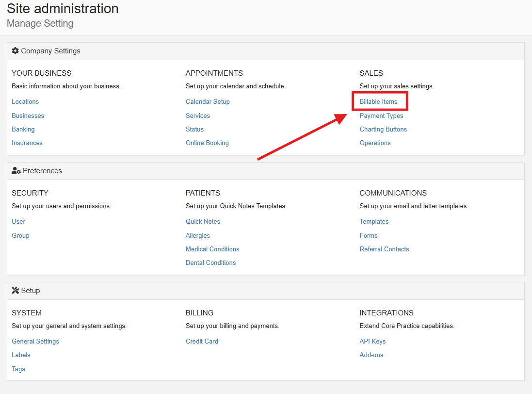Open Billable Items under Sales
The height and width of the screenshot is (394, 532).
click(378, 102)
